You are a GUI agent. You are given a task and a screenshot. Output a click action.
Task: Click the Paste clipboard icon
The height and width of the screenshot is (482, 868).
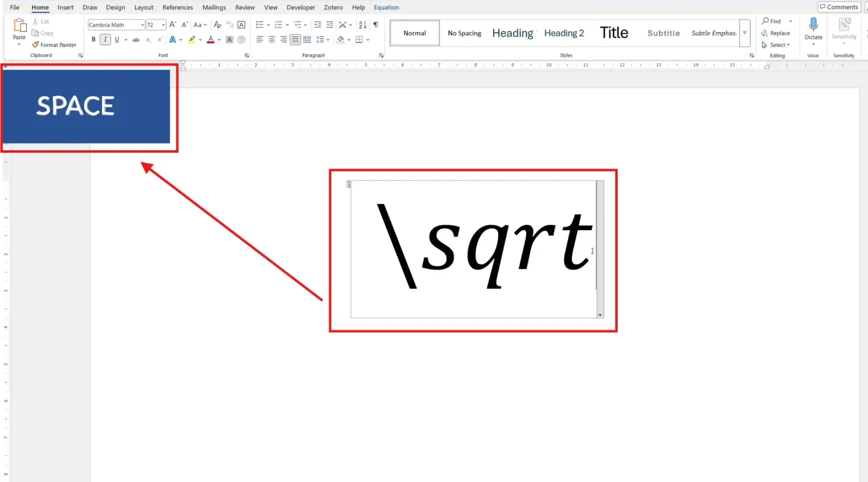click(20, 25)
